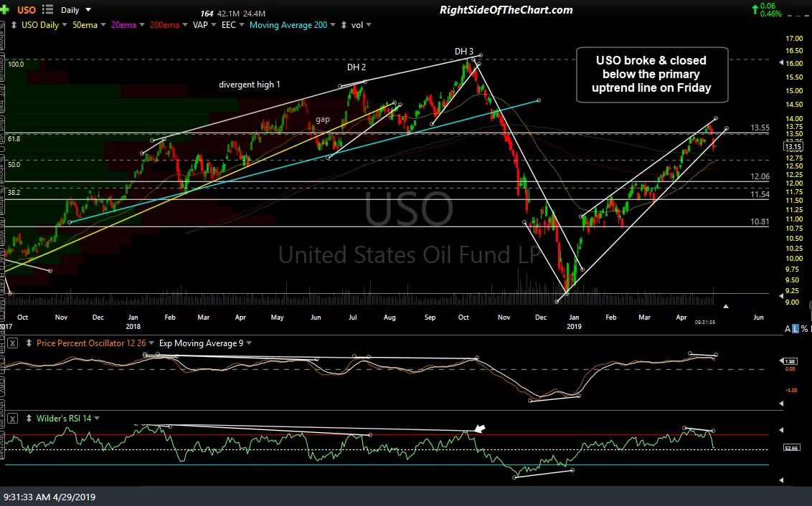
Task: Switch to percent scale with % button
Action: coord(804,328)
